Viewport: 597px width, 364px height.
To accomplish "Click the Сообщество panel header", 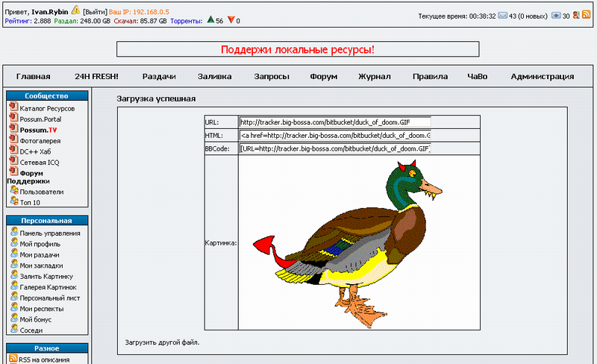I will [x=47, y=96].
